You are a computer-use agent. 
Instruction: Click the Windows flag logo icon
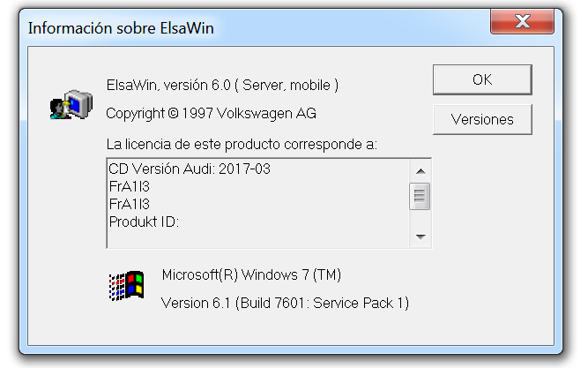pos(126,285)
